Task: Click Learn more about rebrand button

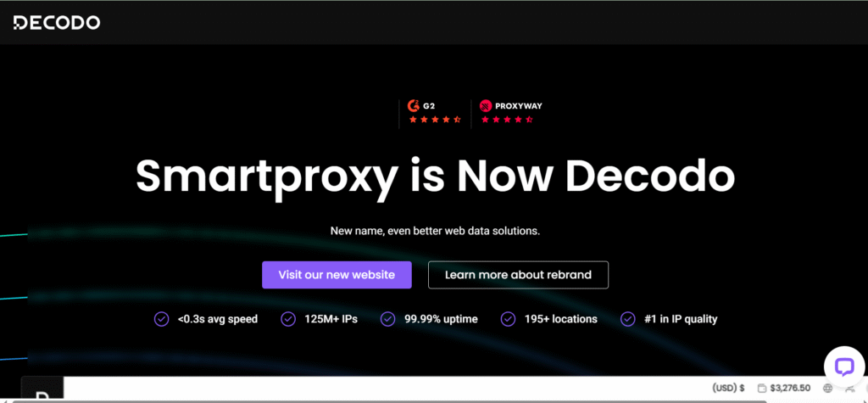Action: click(x=518, y=275)
